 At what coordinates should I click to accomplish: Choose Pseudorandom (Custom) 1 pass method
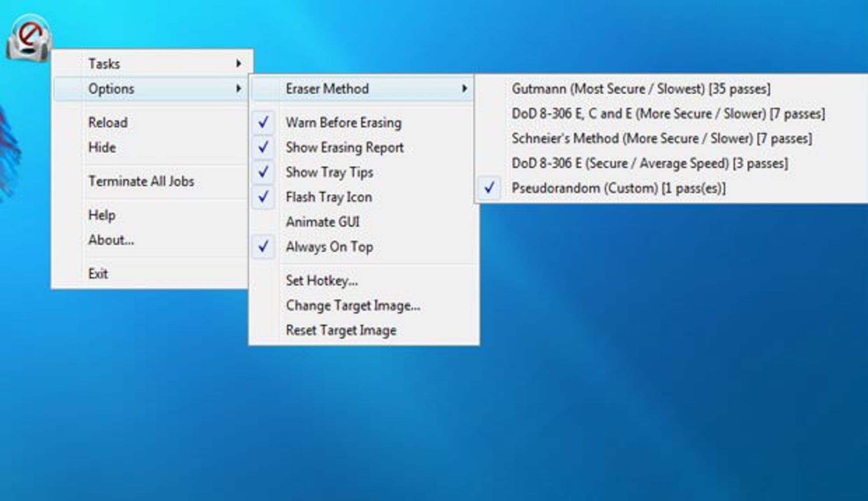point(618,188)
